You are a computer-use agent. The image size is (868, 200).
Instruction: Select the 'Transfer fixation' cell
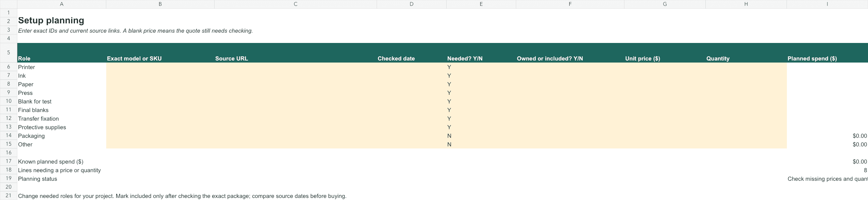tap(62, 119)
